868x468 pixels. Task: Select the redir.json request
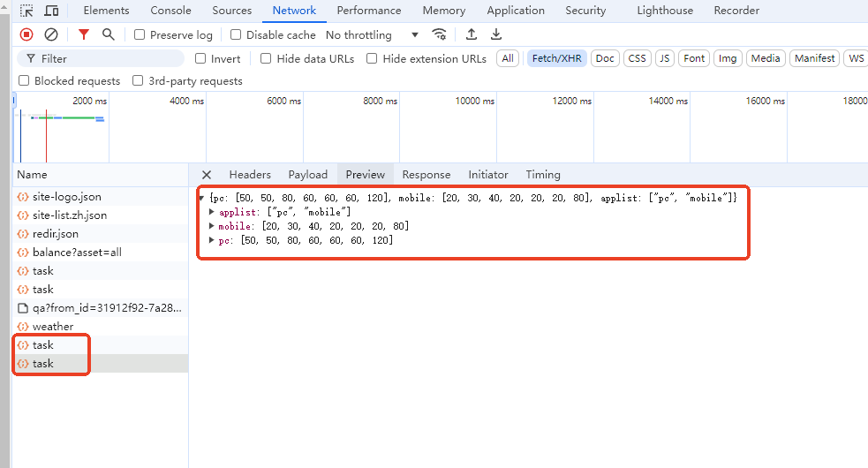100,234
